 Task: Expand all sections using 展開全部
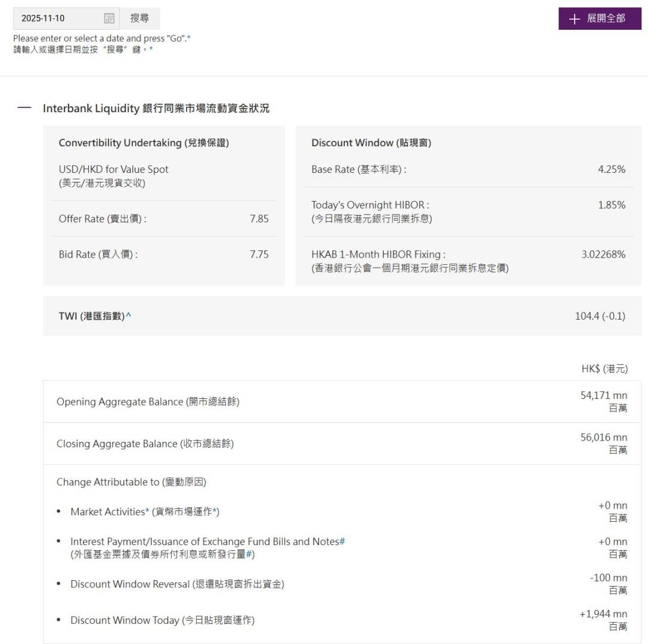600,18
